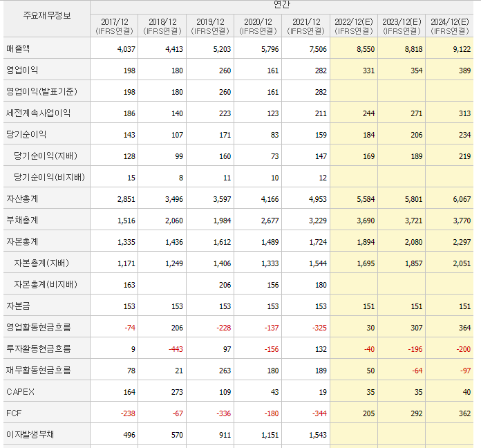This screenshot has width=481, height=448.
Task: Select the CAPEX row label
Action: pyautogui.click(x=20, y=392)
